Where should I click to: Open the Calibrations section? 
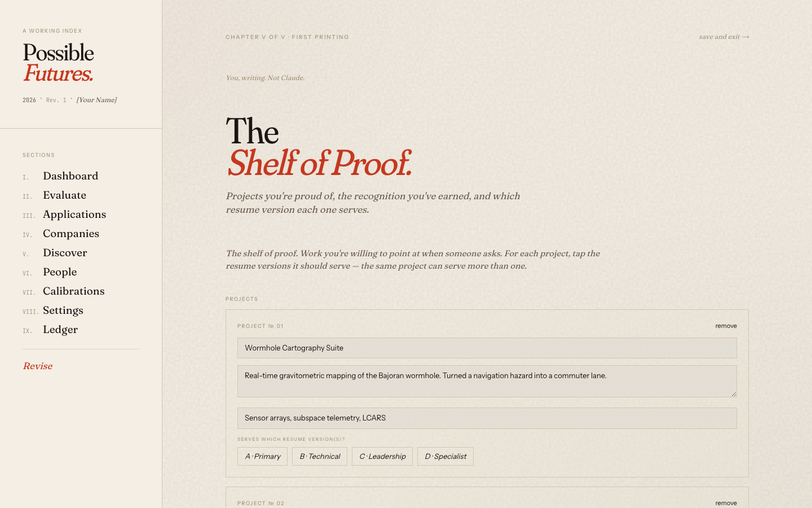click(x=74, y=291)
